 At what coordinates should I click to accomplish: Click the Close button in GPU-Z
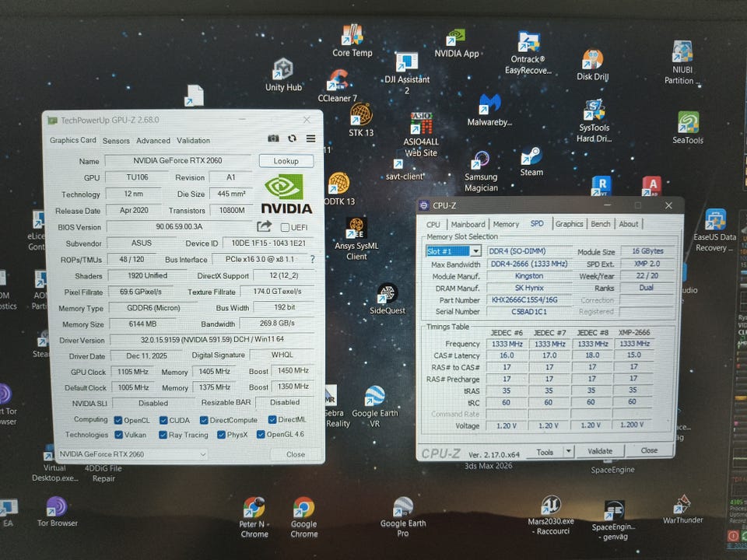[x=296, y=454]
